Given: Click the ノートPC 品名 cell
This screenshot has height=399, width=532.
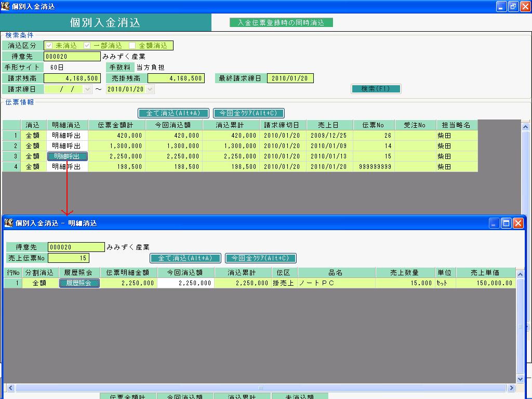Looking at the screenshot, I should pos(337,283).
